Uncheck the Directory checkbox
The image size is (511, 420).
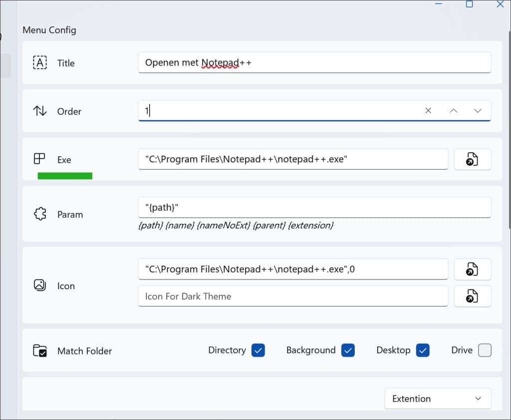point(258,351)
